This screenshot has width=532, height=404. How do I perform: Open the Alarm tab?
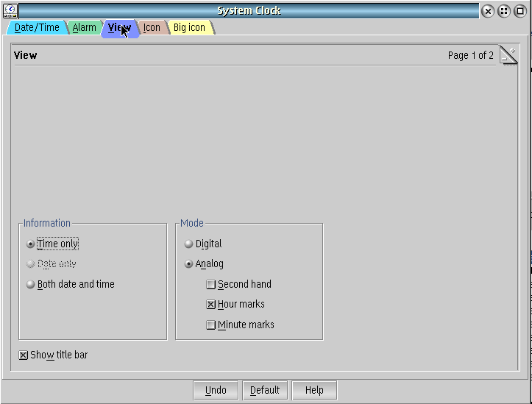[84, 27]
